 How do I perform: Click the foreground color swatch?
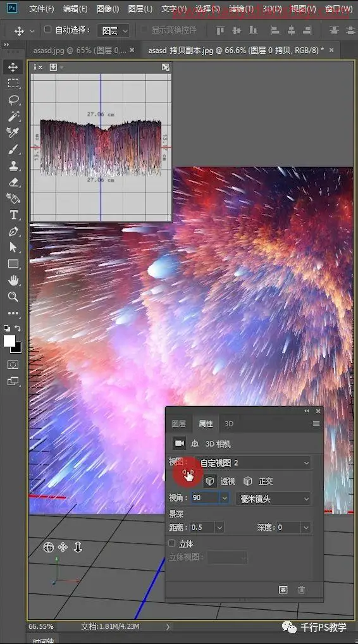pos(9,340)
